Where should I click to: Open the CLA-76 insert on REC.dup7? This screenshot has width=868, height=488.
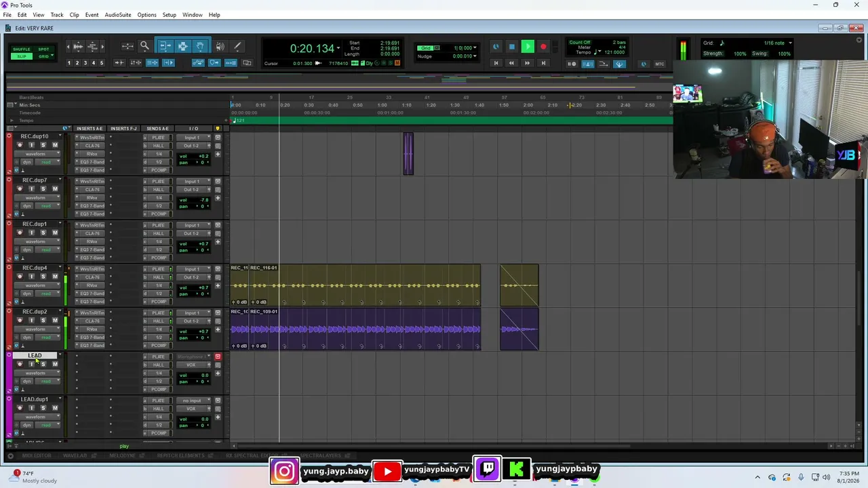(x=92, y=190)
